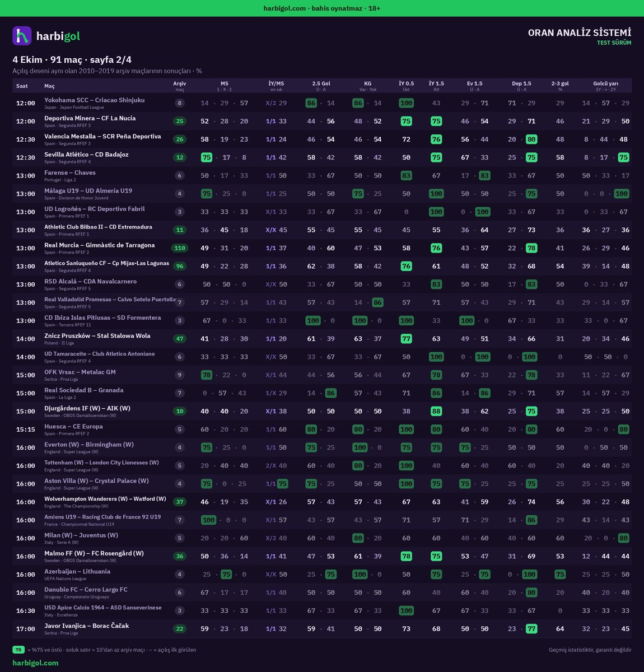The image size is (644, 672).
Task: Click the 17:00 time in Javor Ivanjica row
Action: tap(26, 629)
